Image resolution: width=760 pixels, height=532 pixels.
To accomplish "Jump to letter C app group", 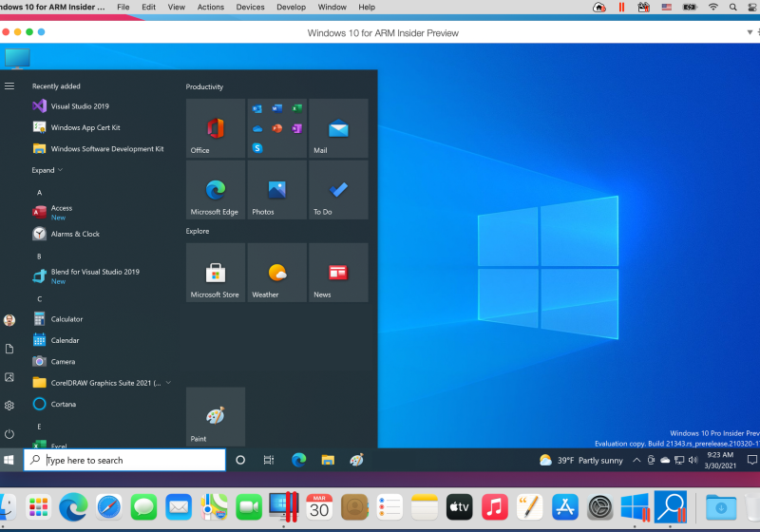I will click(x=39, y=299).
